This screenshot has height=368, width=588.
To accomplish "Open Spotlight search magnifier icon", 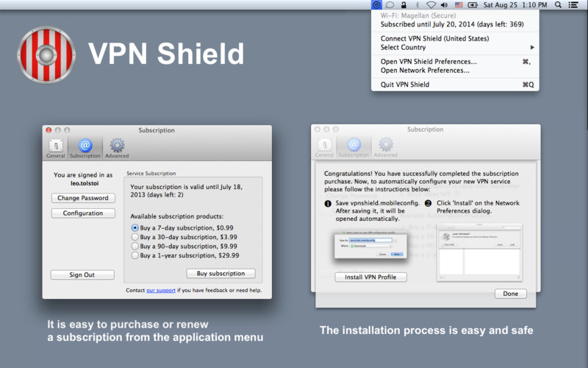I will point(558,5).
